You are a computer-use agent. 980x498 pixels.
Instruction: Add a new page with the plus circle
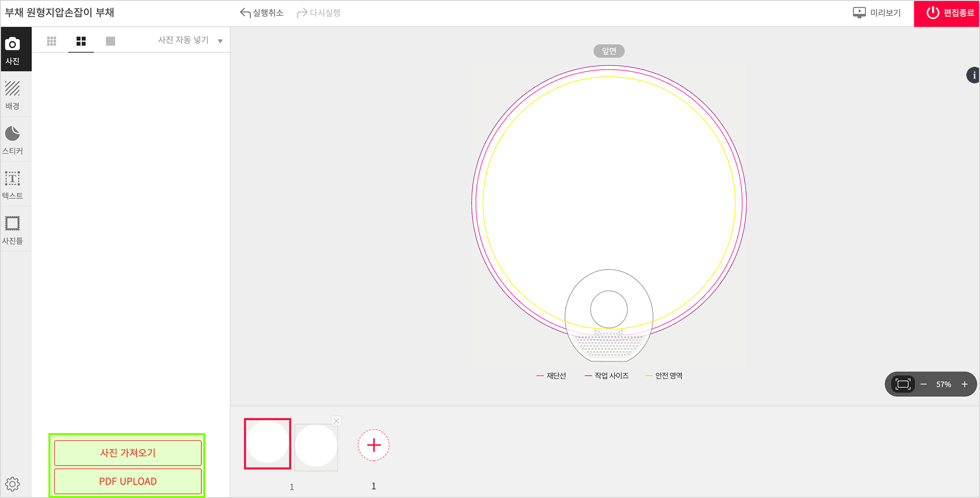(373, 445)
